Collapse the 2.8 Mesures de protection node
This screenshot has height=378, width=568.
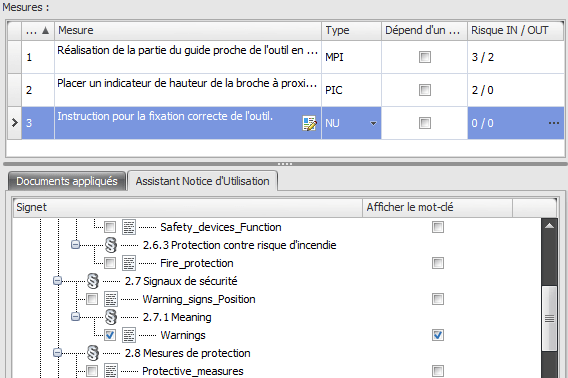tap(57, 353)
